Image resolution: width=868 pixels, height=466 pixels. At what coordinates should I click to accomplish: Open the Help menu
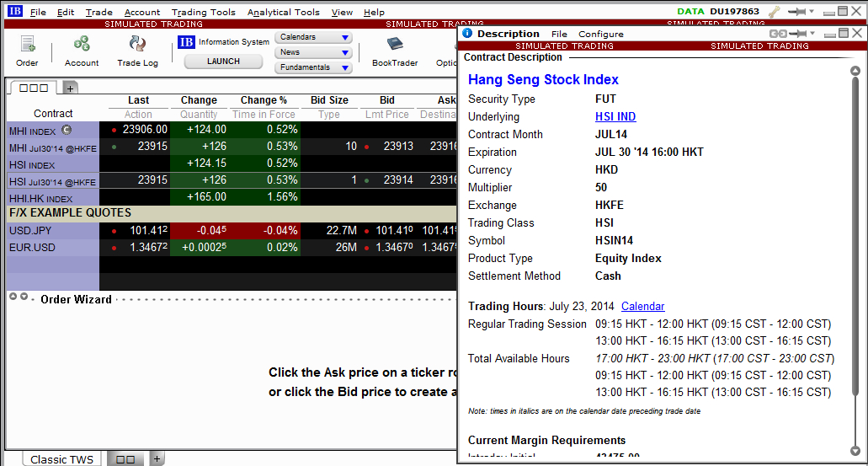coord(374,12)
